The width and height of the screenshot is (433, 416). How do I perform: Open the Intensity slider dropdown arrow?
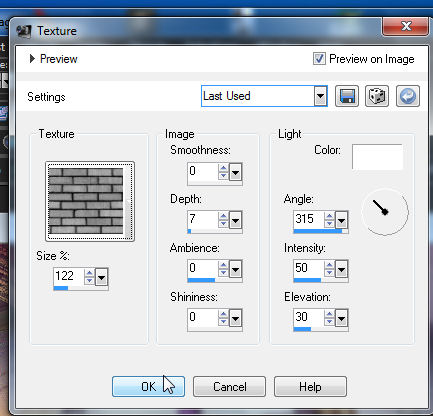tap(341, 269)
